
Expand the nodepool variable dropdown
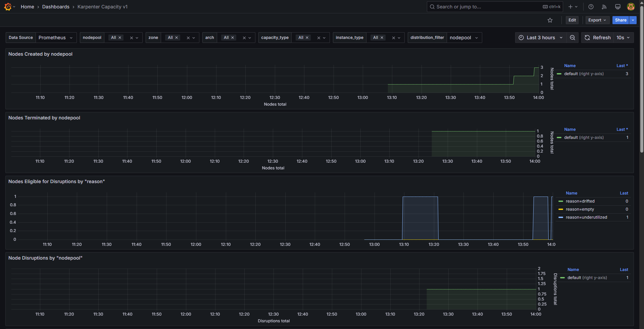pyautogui.click(x=137, y=38)
